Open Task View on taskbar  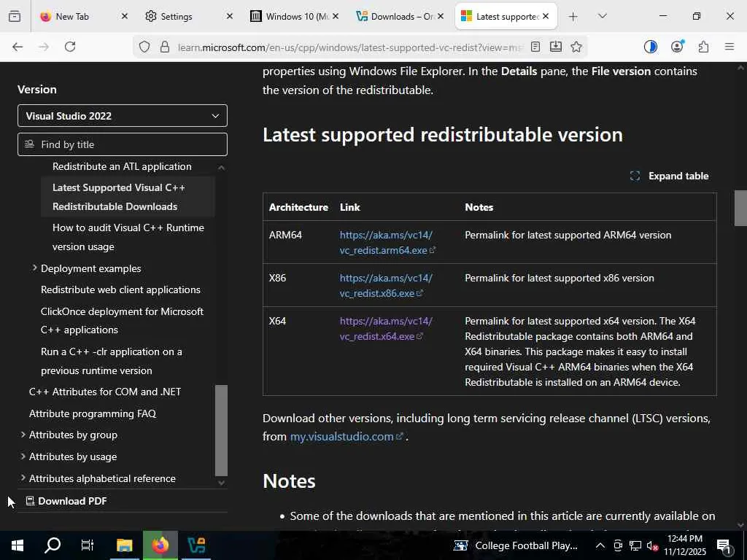(88, 545)
